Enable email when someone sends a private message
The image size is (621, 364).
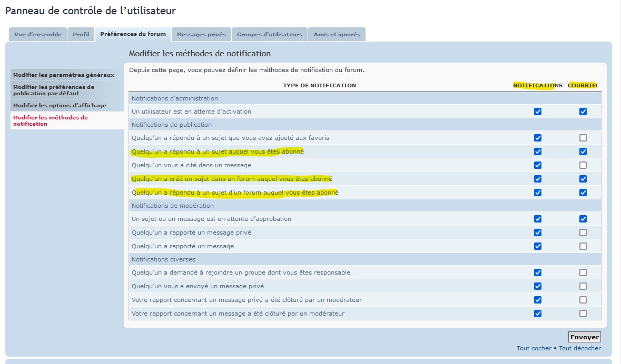[583, 286]
